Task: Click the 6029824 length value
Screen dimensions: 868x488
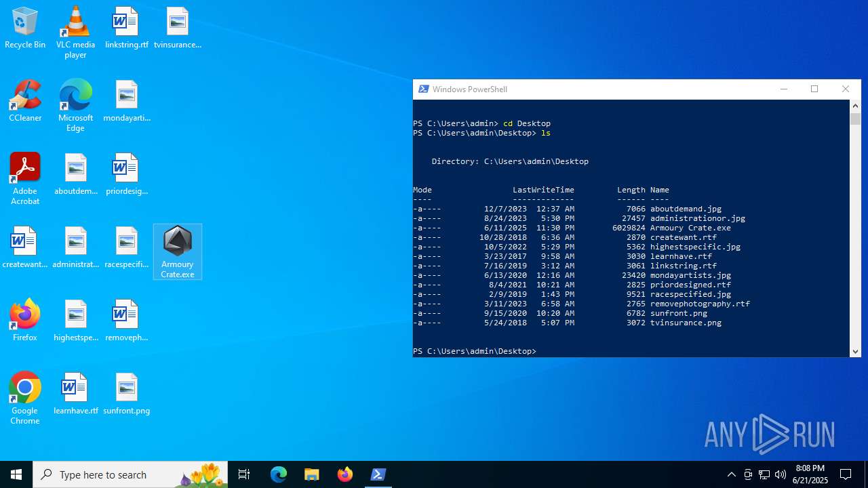Action: (629, 228)
